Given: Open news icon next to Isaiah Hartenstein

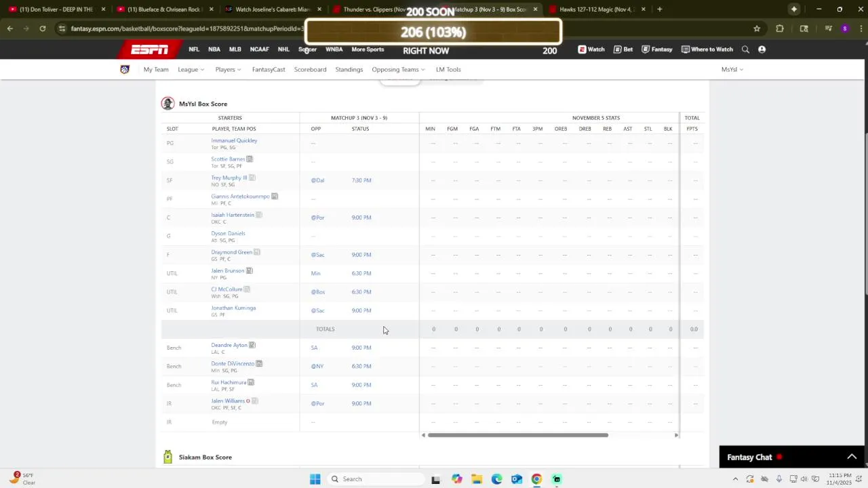Looking at the screenshot, I should click(x=259, y=215).
